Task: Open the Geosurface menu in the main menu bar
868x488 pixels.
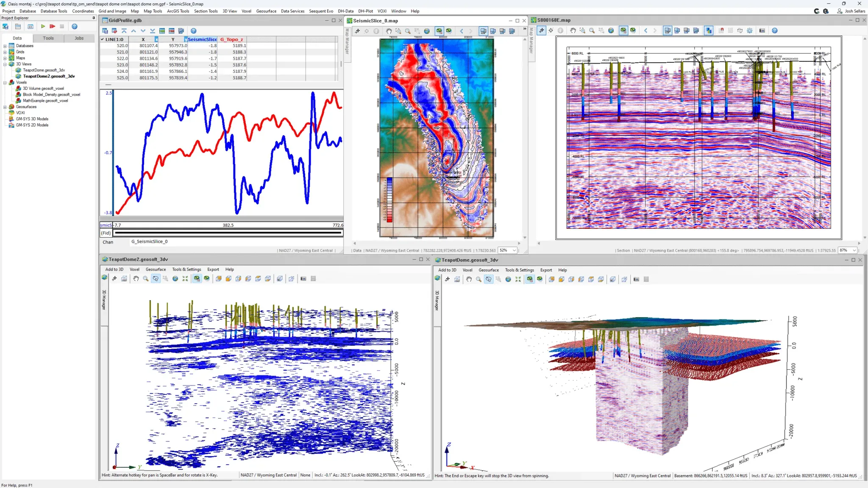Action: (266, 11)
